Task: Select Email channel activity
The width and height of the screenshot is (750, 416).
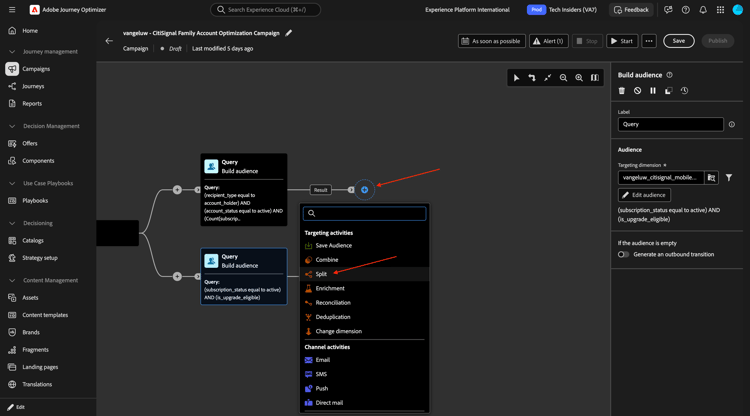Action: click(364, 360)
